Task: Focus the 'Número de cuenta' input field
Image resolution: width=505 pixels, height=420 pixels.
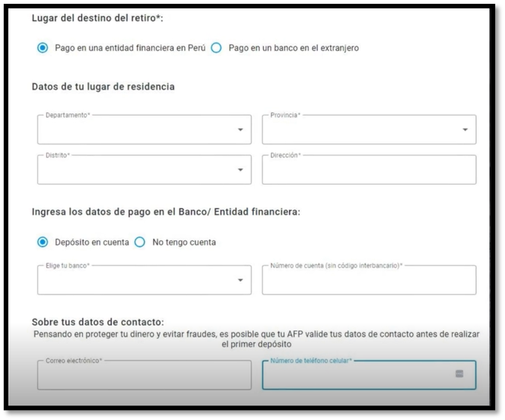Action: 369,282
